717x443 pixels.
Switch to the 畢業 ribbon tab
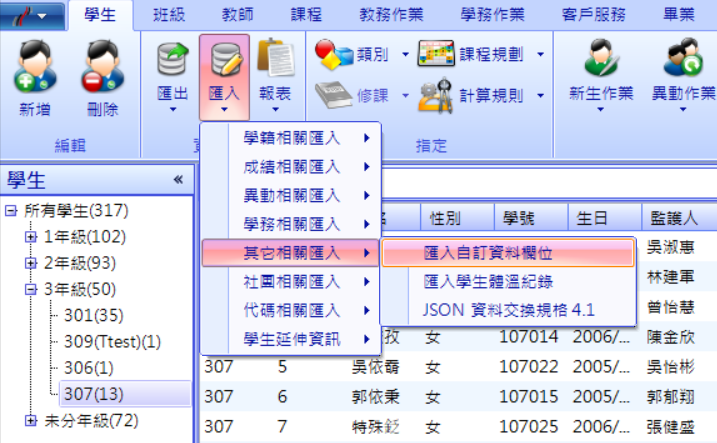tap(679, 15)
